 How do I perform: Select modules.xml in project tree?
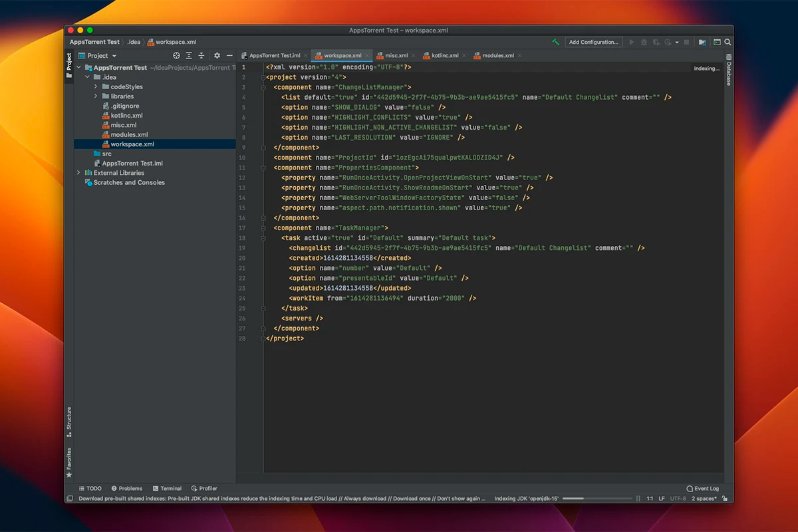(x=129, y=134)
